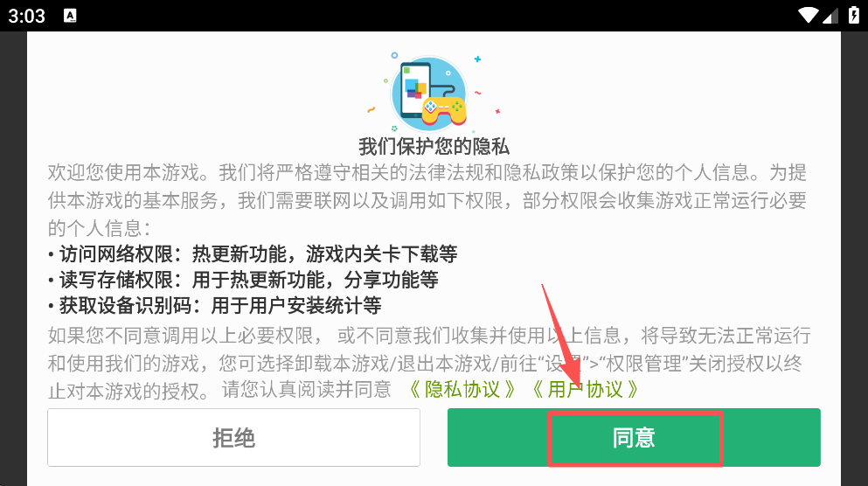
Task: Tap the cellular signal strength icon
Action: click(830, 16)
